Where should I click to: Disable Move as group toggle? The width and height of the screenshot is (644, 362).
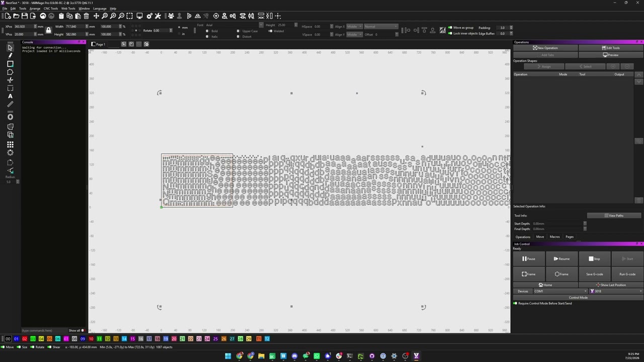click(450, 28)
